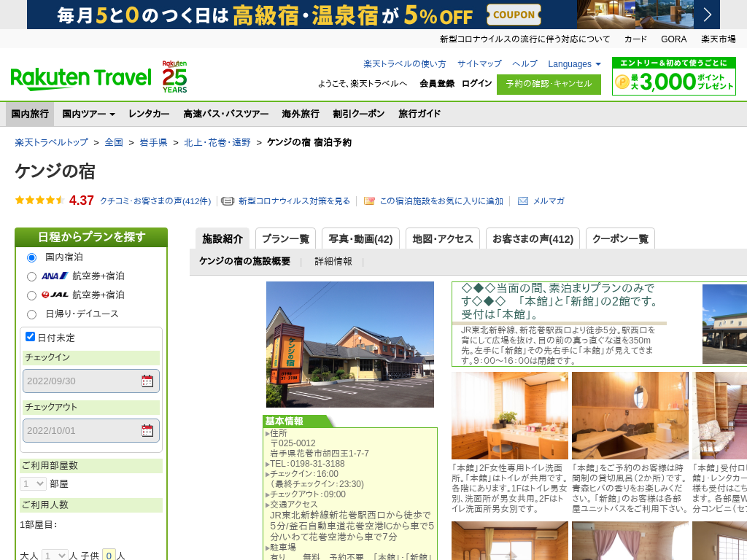
Task: Open the カード link
Action: [x=635, y=39]
